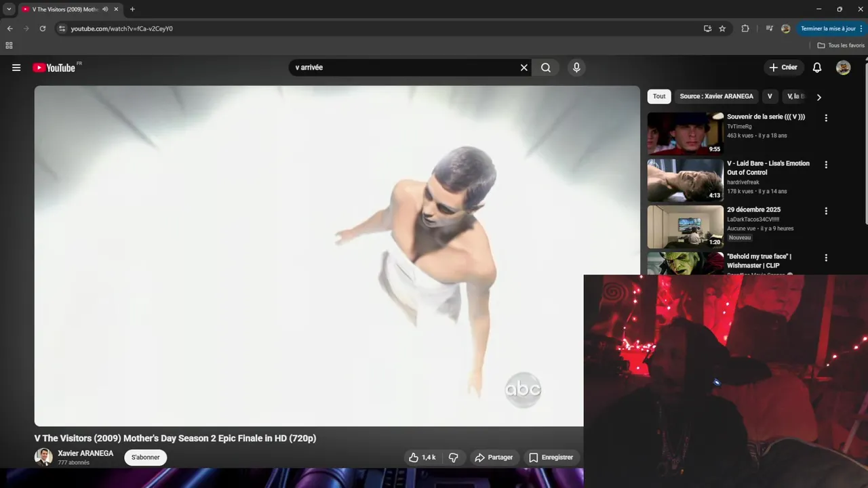
Task: Mute the tab via its speaker icon
Action: [105, 9]
